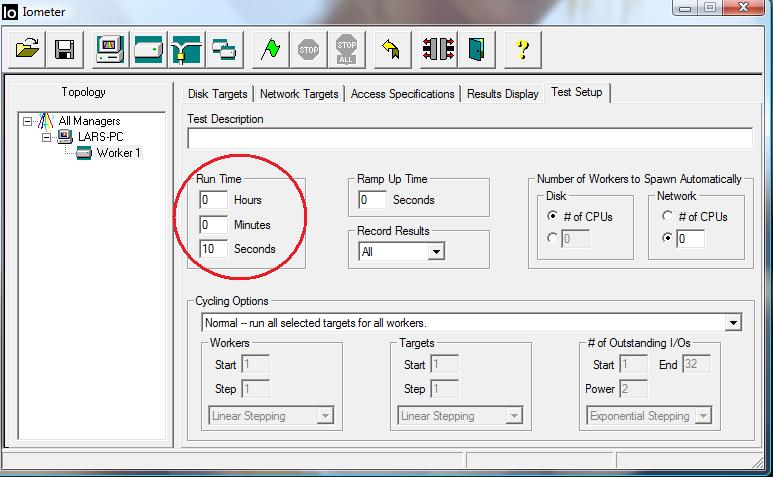The image size is (773, 477).
Task: Select the LARS-PC computer icon
Action: 65,136
